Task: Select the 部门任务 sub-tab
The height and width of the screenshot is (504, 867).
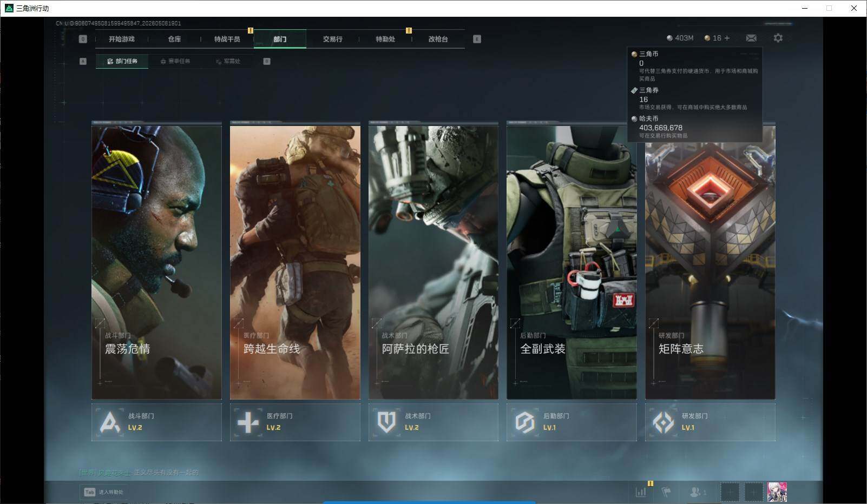Action: pyautogui.click(x=122, y=61)
